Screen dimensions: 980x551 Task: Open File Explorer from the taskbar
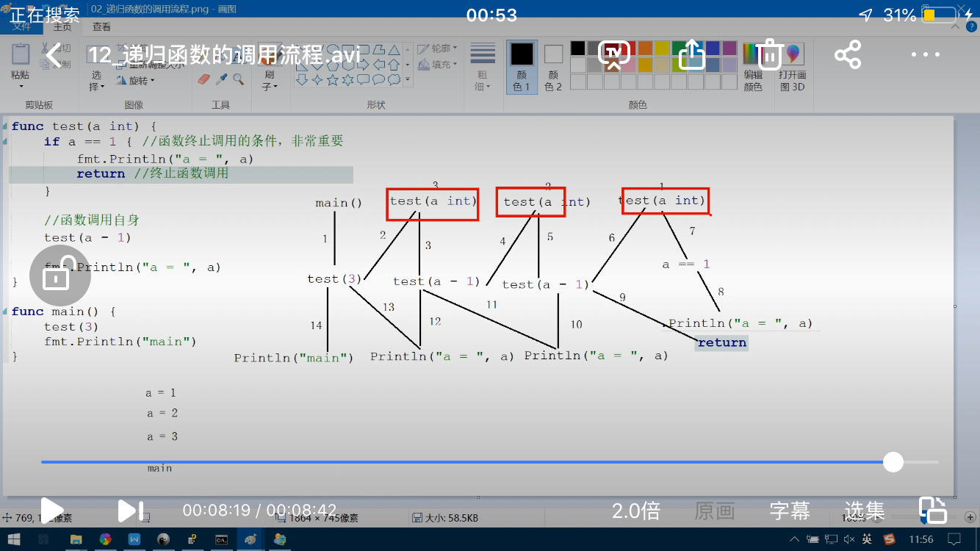coord(76,539)
